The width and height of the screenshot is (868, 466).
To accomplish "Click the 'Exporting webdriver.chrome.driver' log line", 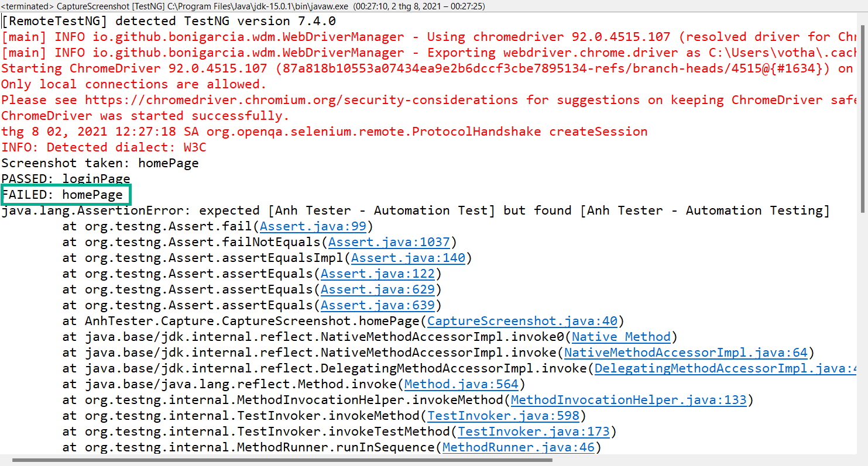I will pyautogui.click(x=430, y=53).
